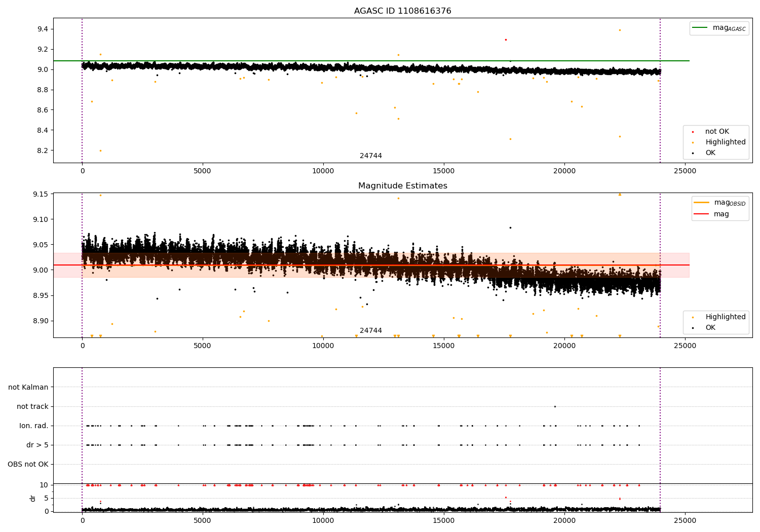
Task: Click the 24744 annotation in the top plot
Action: coord(371,156)
